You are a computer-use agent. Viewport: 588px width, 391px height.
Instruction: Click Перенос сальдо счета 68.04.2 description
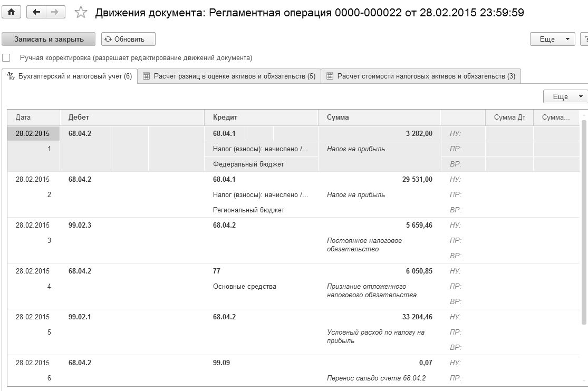pos(376,378)
